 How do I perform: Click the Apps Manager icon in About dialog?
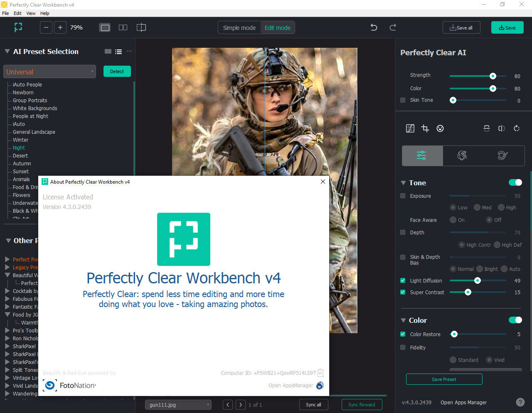point(320,386)
